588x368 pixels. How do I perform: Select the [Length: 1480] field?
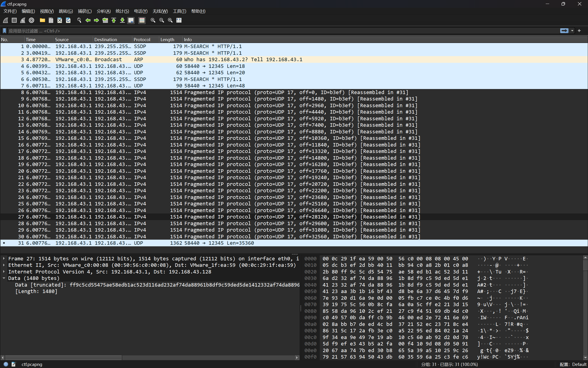36,291
